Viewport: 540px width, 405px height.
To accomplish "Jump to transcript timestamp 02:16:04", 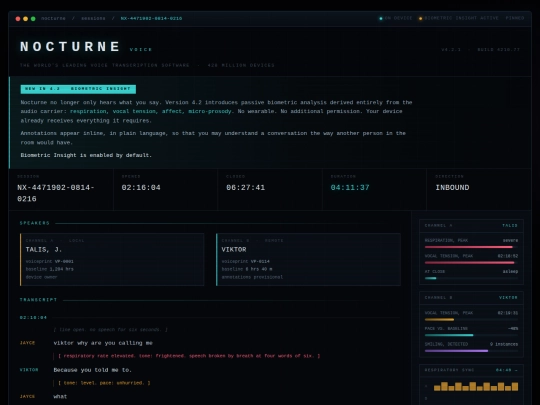I will point(33,318).
